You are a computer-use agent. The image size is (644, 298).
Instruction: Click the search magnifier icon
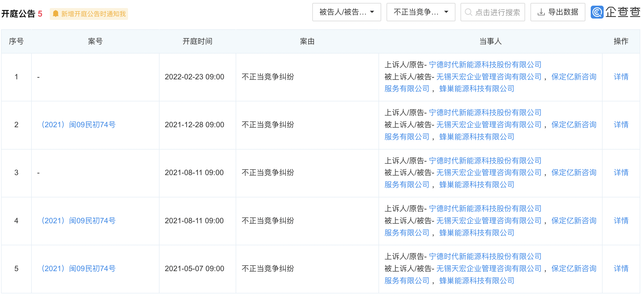click(468, 12)
